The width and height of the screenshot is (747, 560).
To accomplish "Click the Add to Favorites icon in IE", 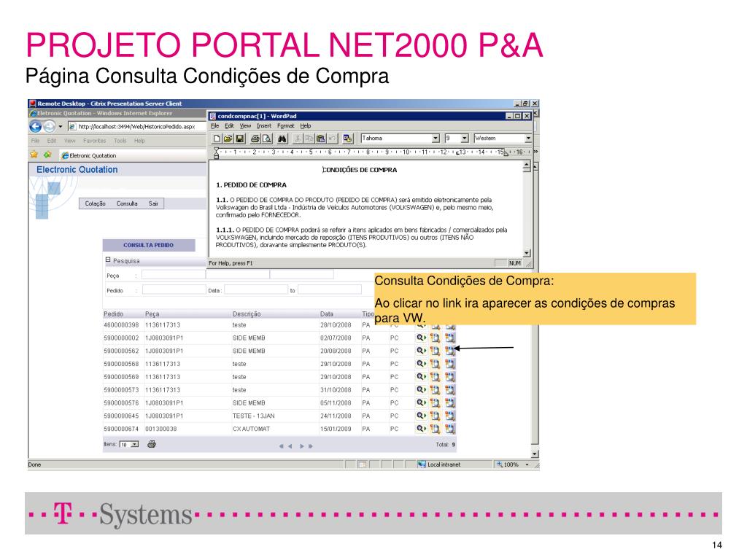I will coord(47,155).
